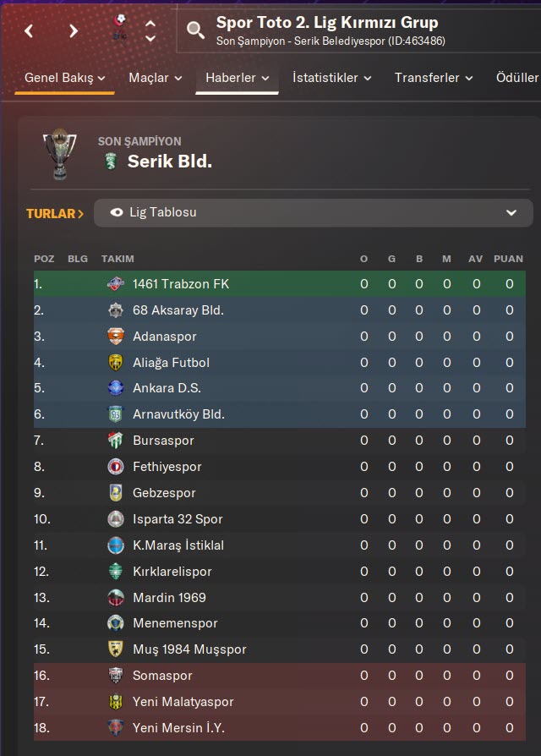
Task: Toggle the eye icon in Lig Tablosu
Action: pyautogui.click(x=117, y=213)
